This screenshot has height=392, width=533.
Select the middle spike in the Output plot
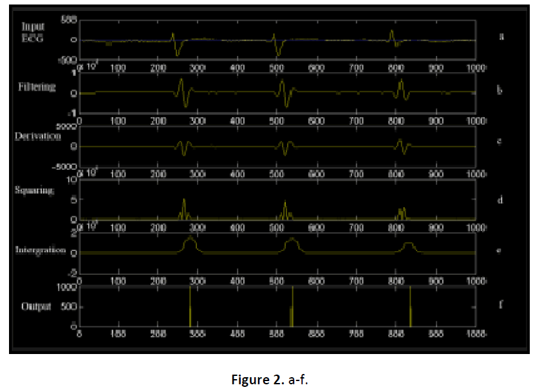point(292,308)
